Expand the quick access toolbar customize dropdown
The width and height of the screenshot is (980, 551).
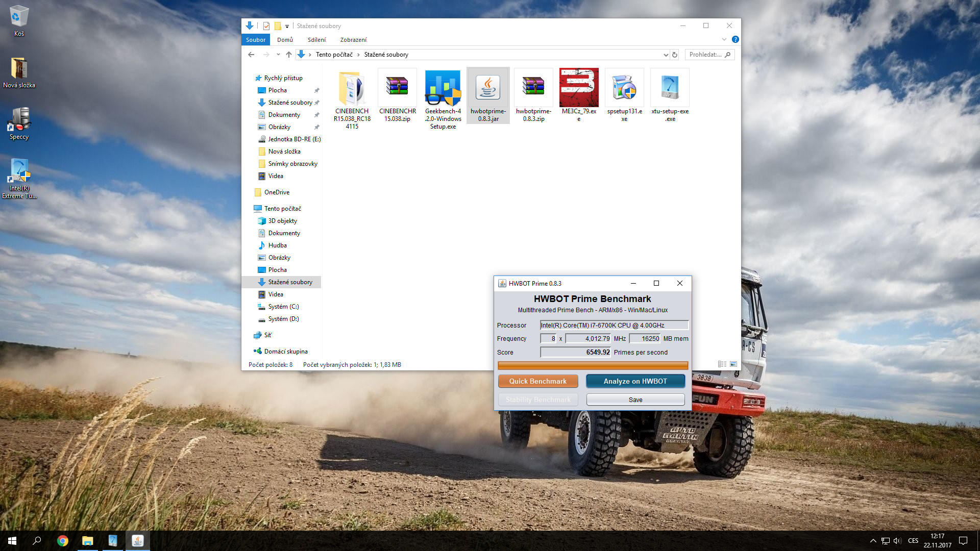[x=287, y=27]
